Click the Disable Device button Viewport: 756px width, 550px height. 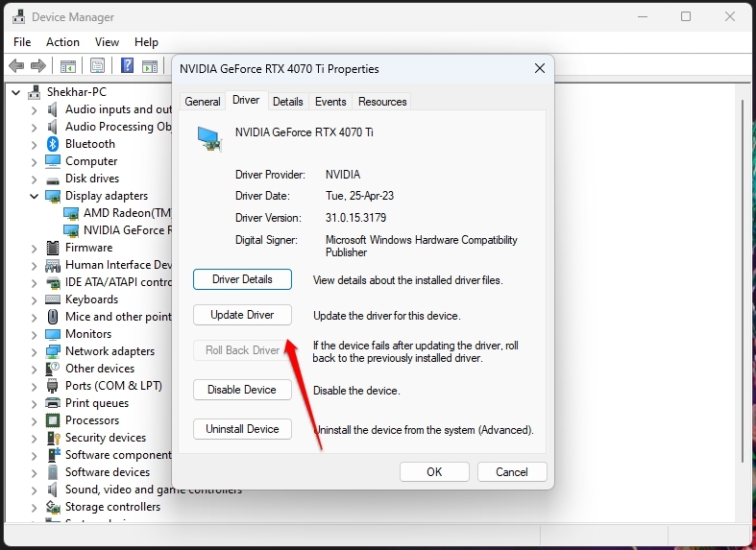coord(242,390)
